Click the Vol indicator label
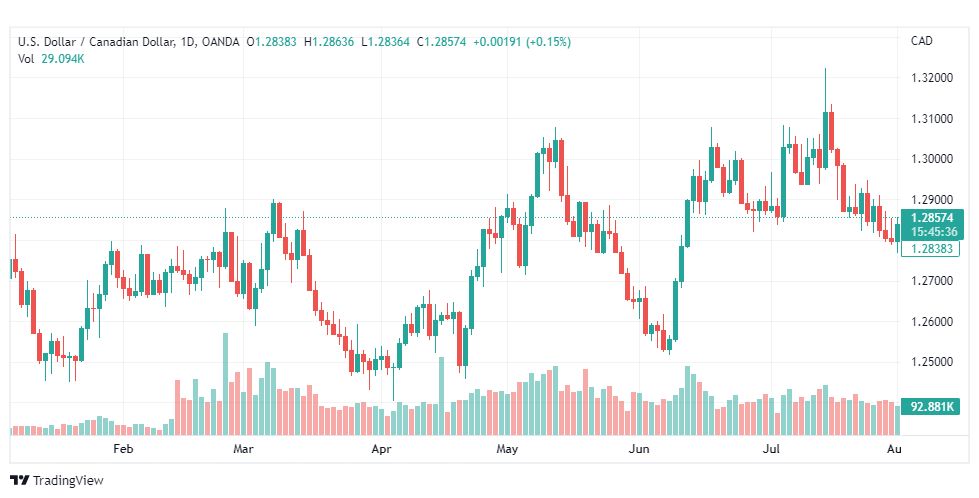This screenshot has height=498, width=979. tap(26, 59)
